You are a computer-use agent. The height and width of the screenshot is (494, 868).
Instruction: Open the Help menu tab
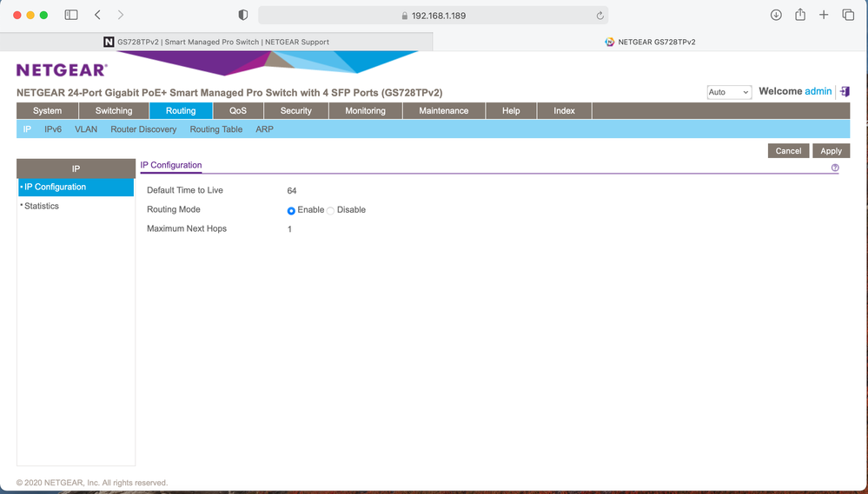click(x=511, y=110)
